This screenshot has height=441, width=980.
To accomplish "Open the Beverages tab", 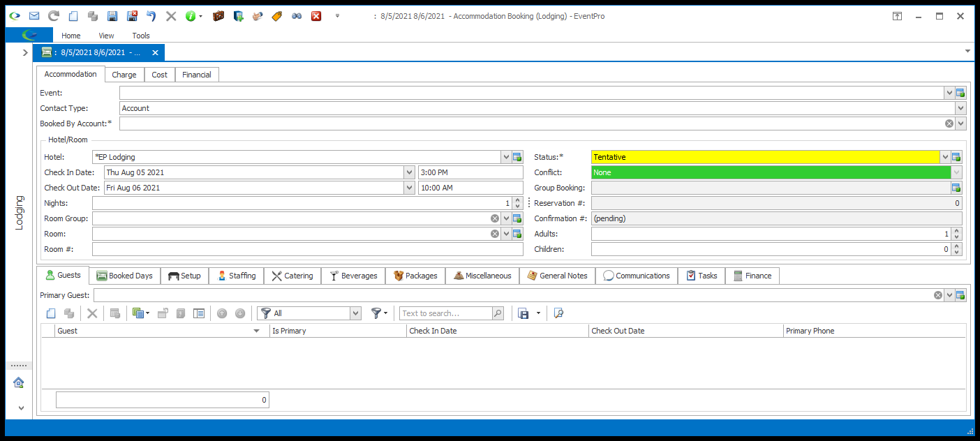I will [x=354, y=276].
